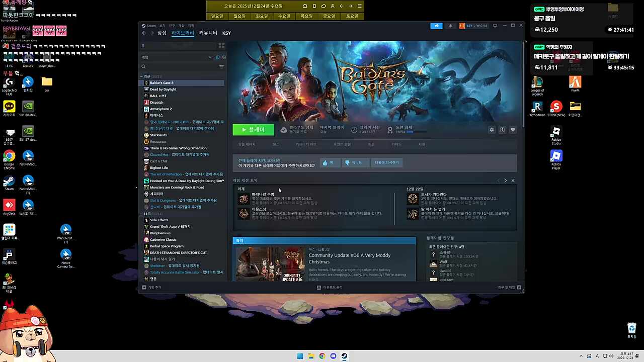The height and width of the screenshot is (362, 644).
Task: Switch to the 라이브러리 tab
Action: pyautogui.click(x=183, y=33)
